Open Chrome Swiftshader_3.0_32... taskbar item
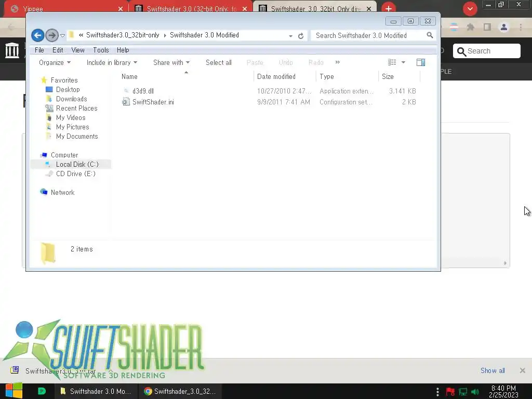532x399 pixels. tap(180, 391)
